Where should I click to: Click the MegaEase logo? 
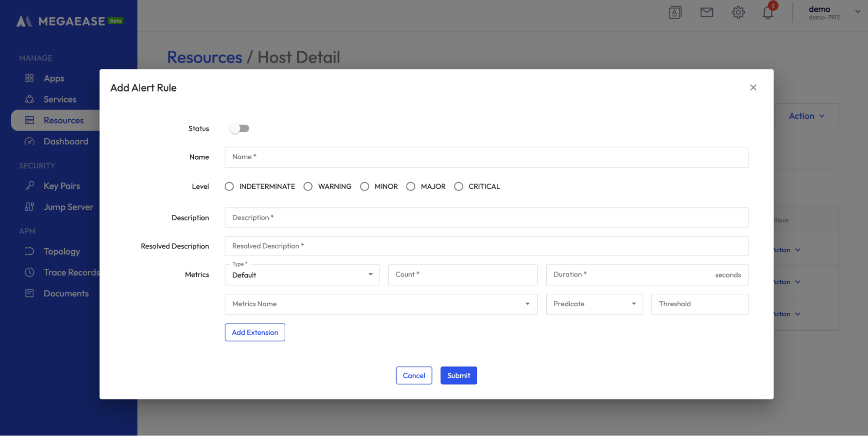(69, 21)
